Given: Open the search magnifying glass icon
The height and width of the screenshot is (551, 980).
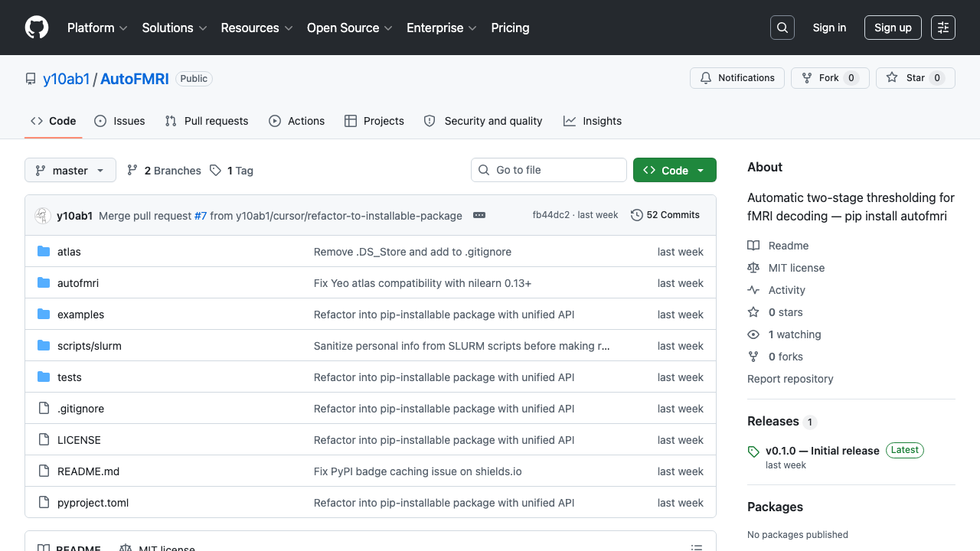Looking at the screenshot, I should [x=782, y=27].
